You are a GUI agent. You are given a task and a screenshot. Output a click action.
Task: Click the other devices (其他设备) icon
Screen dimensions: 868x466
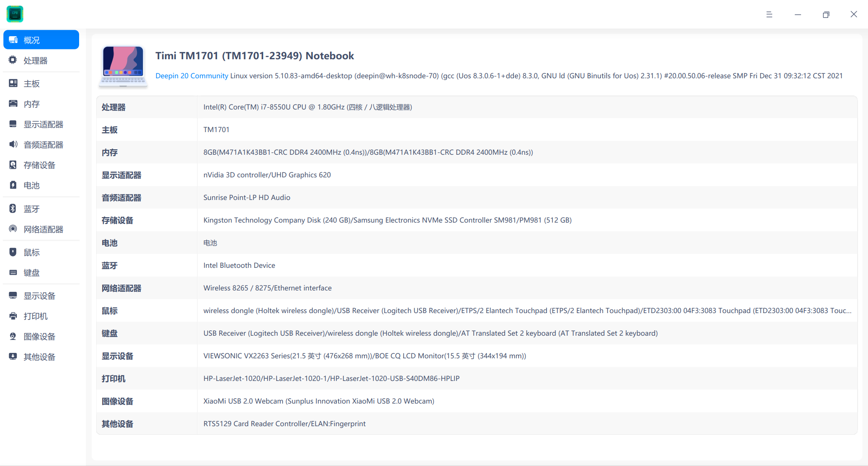click(13, 357)
